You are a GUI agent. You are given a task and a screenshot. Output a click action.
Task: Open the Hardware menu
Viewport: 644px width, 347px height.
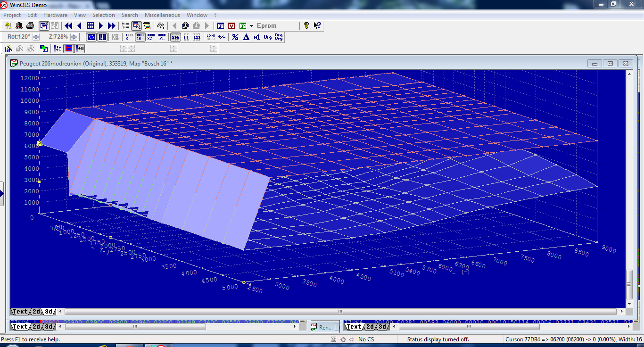click(55, 15)
